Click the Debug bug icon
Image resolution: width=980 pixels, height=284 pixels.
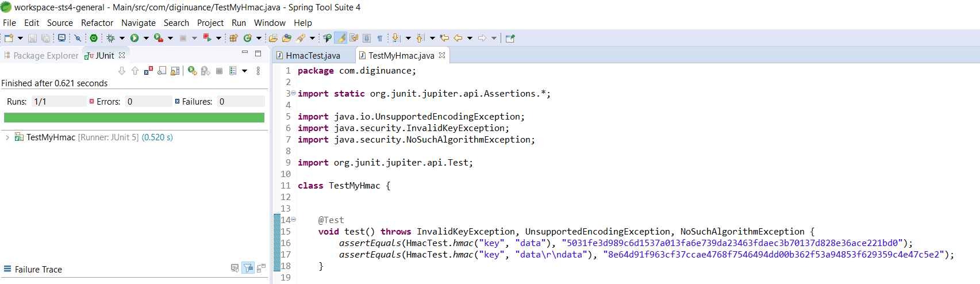110,38
